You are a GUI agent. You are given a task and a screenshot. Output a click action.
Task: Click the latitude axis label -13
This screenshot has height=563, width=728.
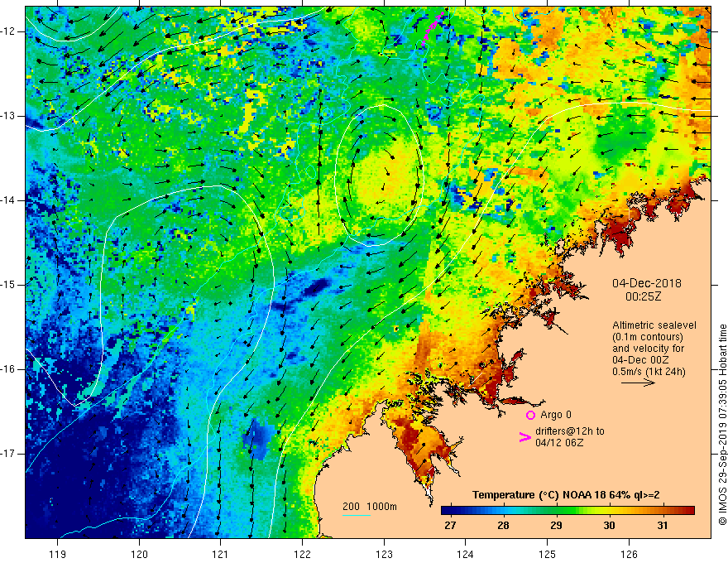pos(8,116)
